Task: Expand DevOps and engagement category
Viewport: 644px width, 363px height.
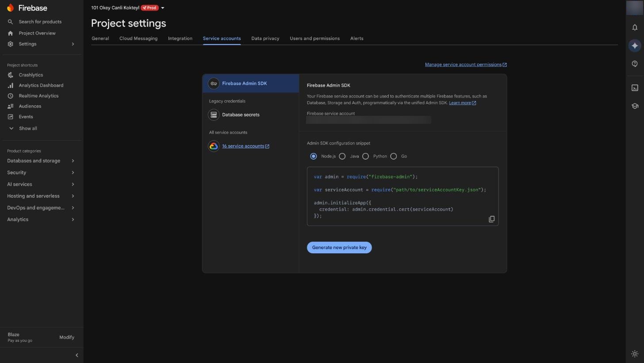Action: (41, 208)
